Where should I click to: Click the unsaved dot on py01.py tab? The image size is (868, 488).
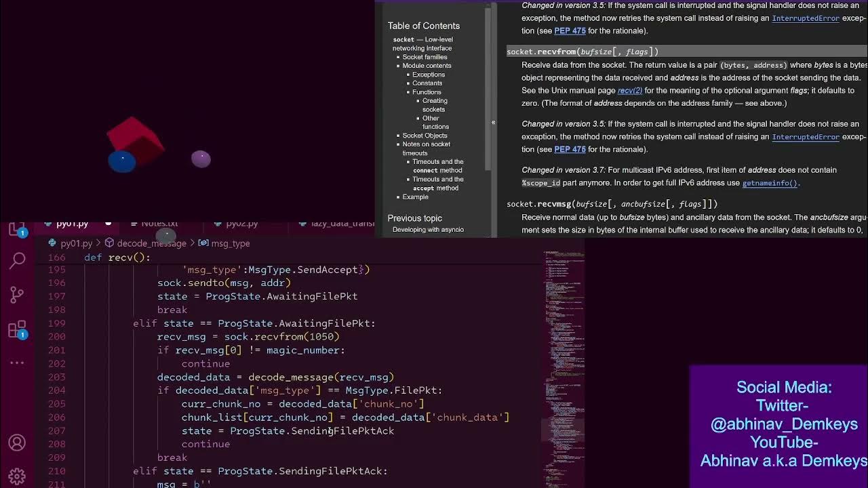click(108, 224)
